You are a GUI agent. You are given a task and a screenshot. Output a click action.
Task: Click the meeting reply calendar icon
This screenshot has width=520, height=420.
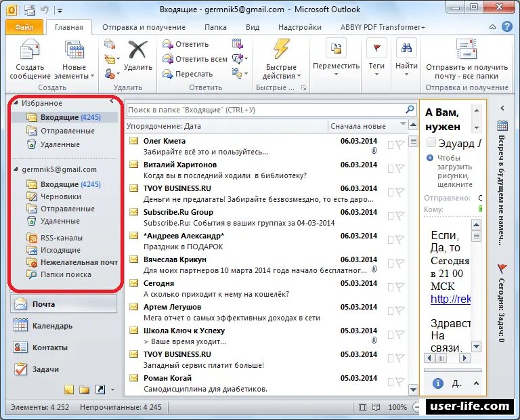tap(237, 44)
